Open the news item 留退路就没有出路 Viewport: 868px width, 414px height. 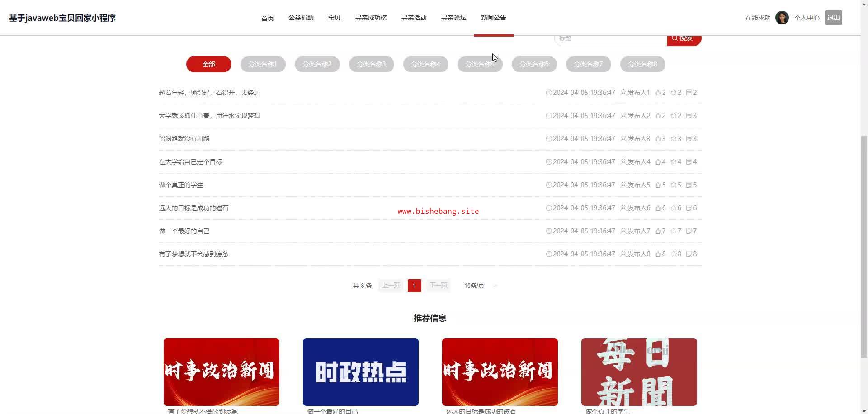coord(184,139)
